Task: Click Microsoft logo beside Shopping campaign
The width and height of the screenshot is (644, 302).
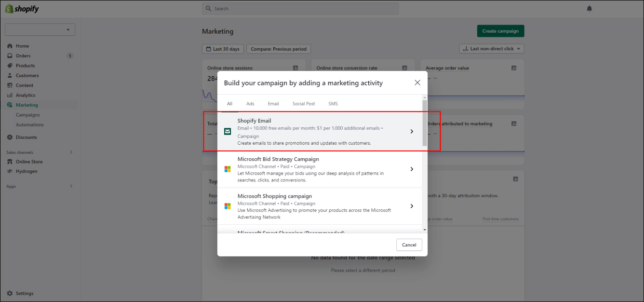Action: (x=228, y=206)
